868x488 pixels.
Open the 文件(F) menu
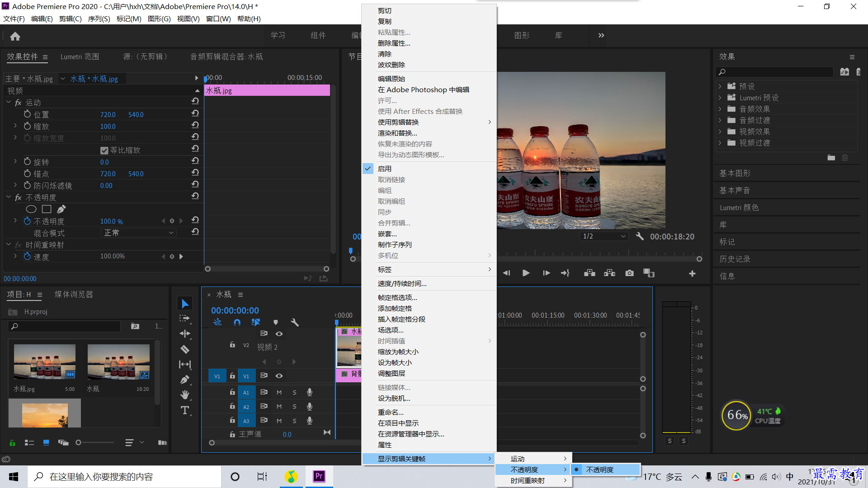tap(14, 19)
